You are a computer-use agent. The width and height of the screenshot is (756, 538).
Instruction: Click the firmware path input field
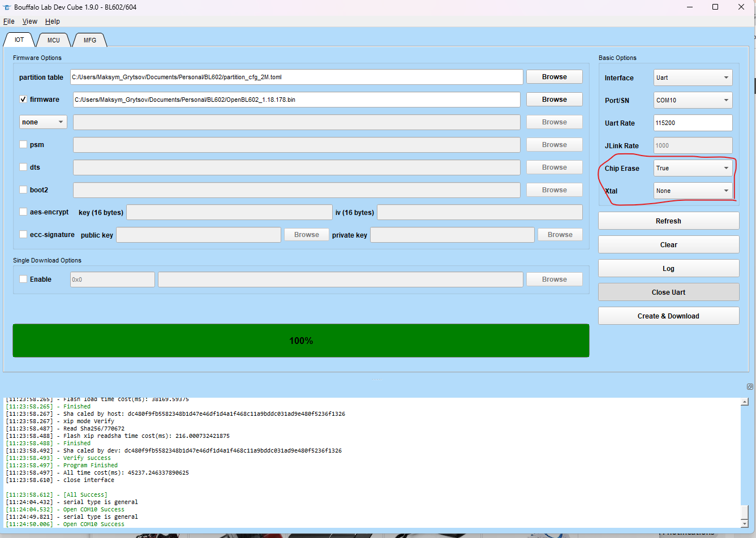pyautogui.click(x=297, y=100)
